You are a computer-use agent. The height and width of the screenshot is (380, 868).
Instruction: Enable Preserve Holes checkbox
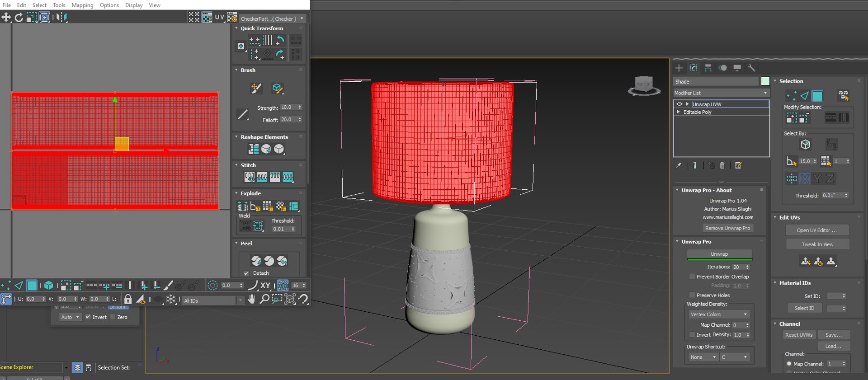point(692,295)
